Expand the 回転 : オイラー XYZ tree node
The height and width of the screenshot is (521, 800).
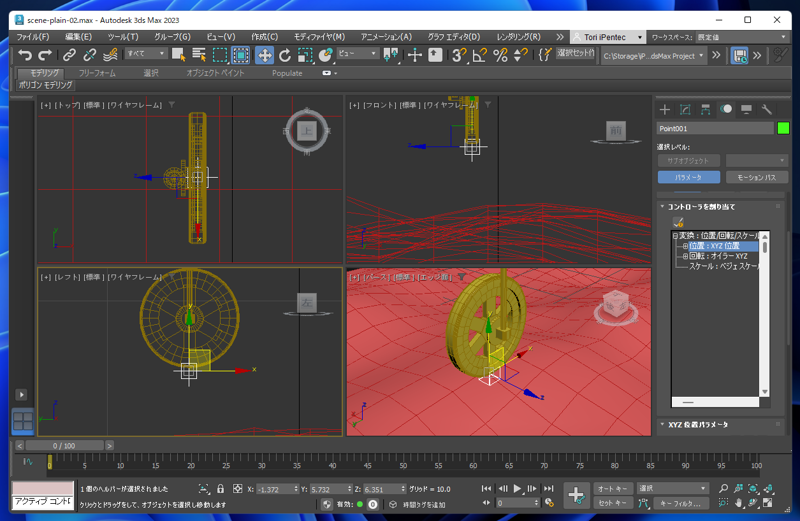[x=685, y=256]
